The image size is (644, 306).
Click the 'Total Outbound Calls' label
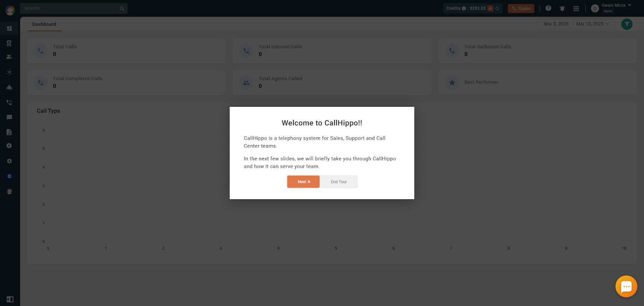488,47
